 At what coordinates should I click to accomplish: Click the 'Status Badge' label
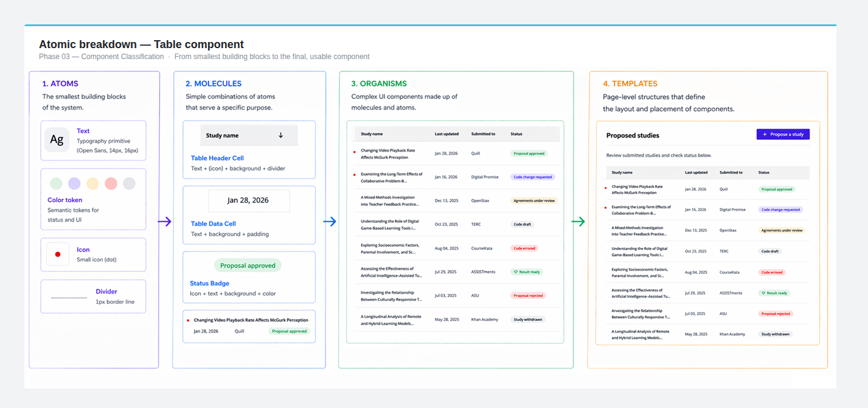(210, 283)
